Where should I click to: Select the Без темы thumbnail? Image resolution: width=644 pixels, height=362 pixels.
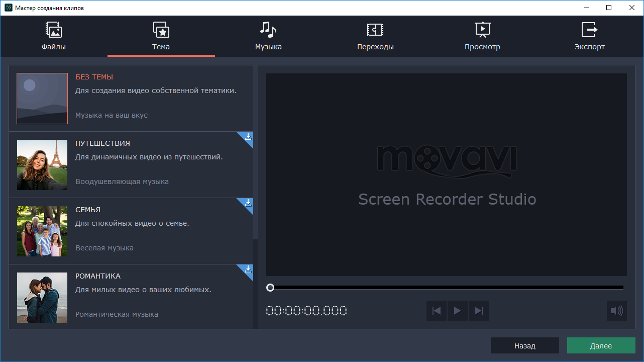(x=42, y=99)
